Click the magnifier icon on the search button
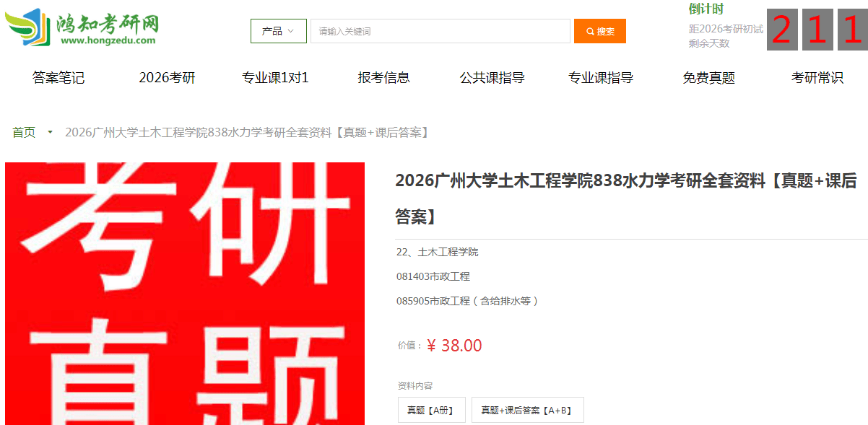 pos(590,31)
